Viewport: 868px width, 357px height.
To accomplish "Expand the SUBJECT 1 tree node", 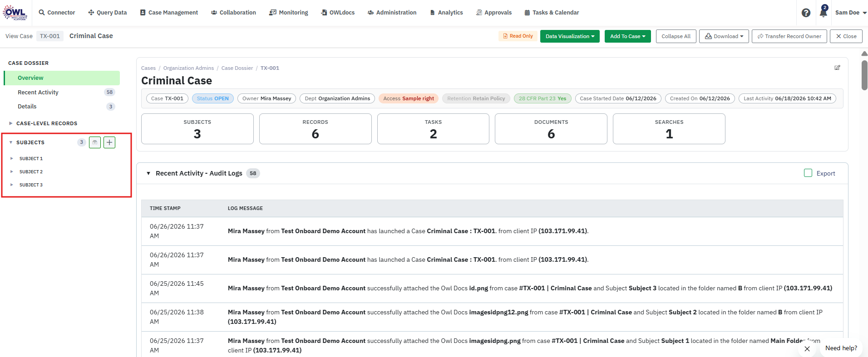I will (x=12, y=159).
